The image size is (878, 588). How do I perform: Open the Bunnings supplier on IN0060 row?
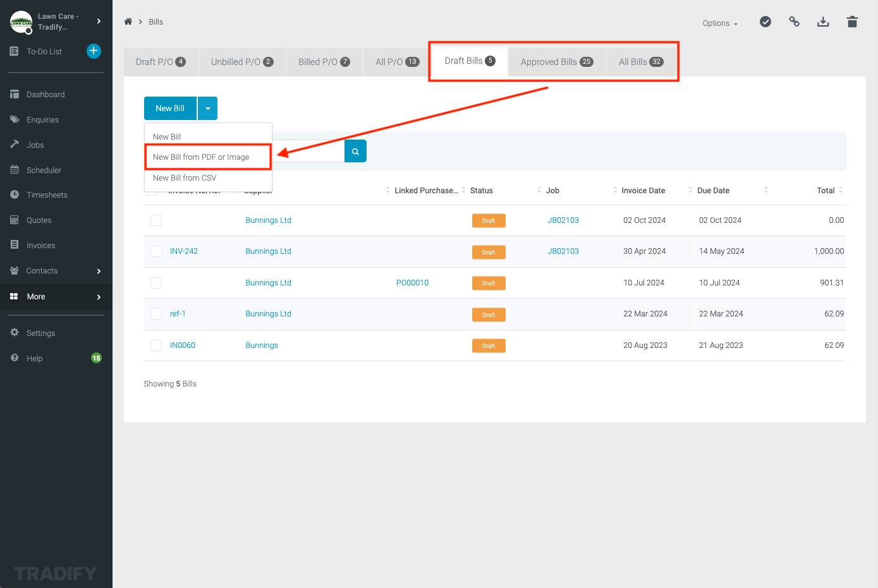(262, 345)
